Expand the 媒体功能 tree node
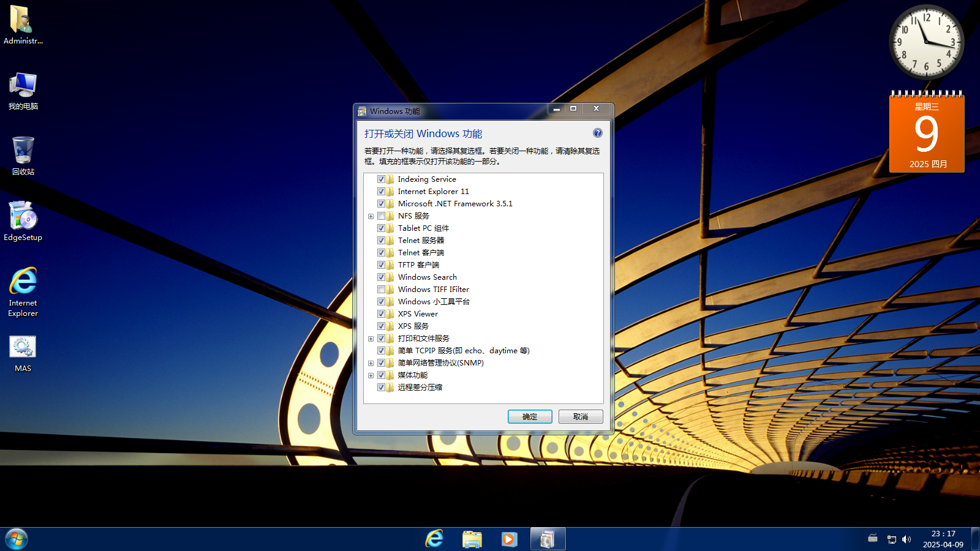Image resolution: width=980 pixels, height=551 pixels. point(371,375)
